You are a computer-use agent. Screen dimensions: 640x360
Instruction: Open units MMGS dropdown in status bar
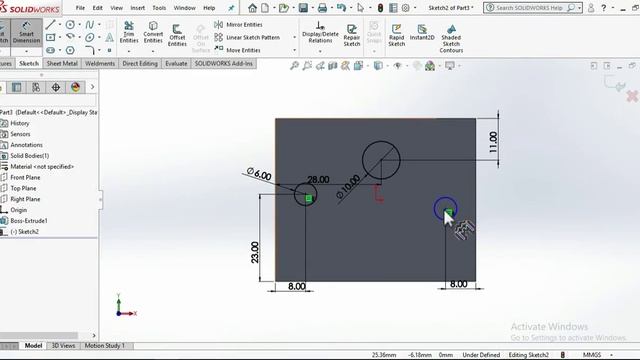coord(611,355)
